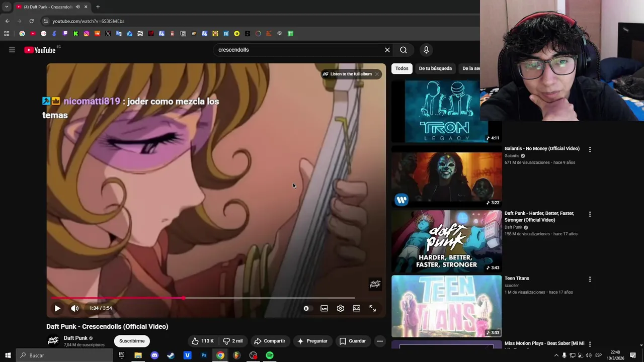This screenshot has height=362, width=644.
Task: Select the De tu búsqueda chip
Action: (x=435, y=68)
